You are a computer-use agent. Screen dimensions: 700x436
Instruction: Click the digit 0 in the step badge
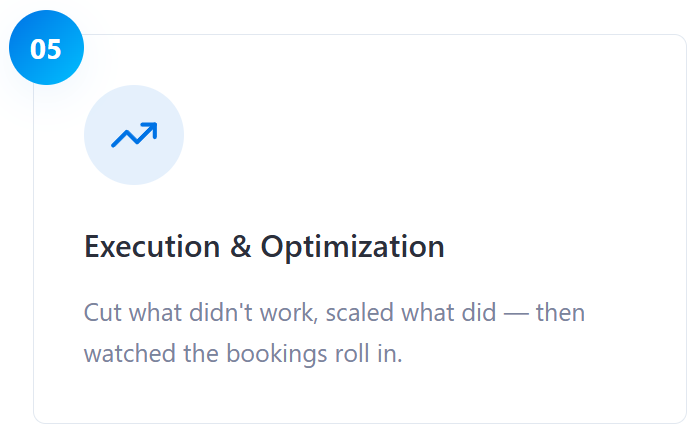click(38, 49)
